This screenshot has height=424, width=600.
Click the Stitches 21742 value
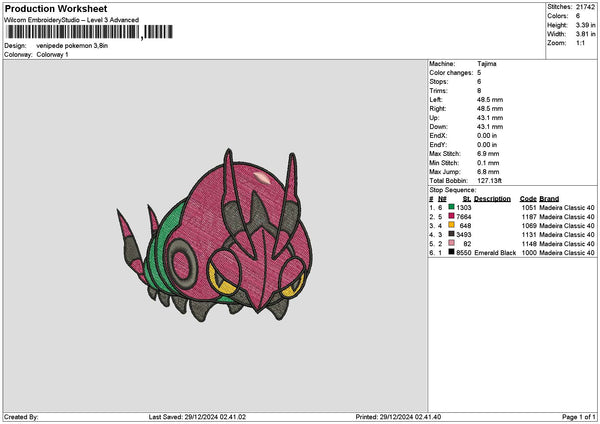[585, 7]
